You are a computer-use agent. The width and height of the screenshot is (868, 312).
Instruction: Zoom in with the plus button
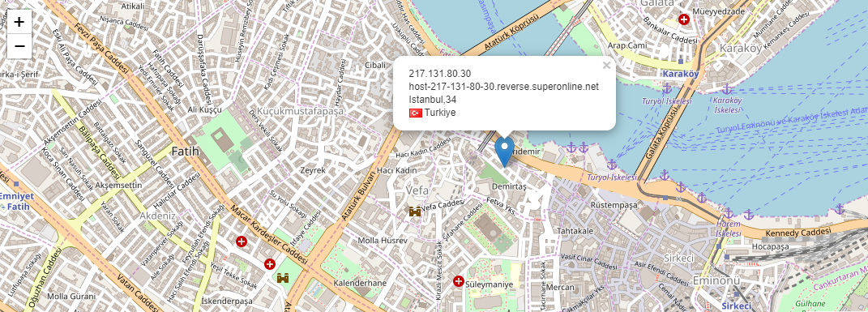(19, 22)
